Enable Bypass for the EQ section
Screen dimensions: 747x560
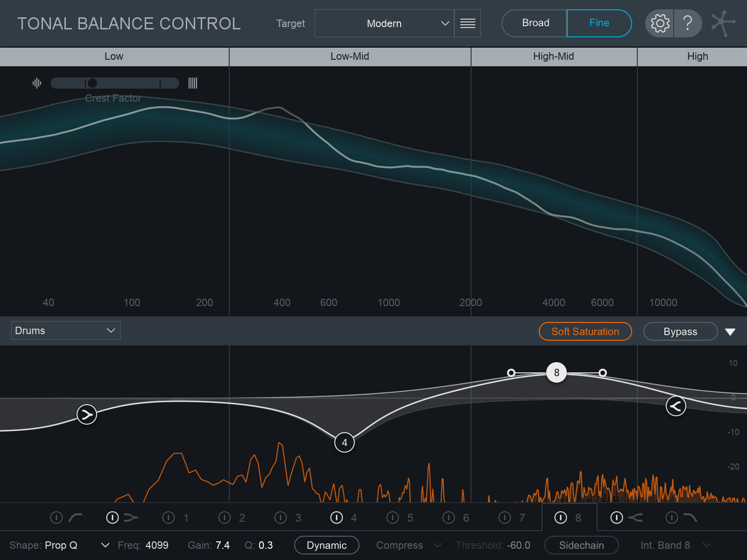tap(680, 331)
